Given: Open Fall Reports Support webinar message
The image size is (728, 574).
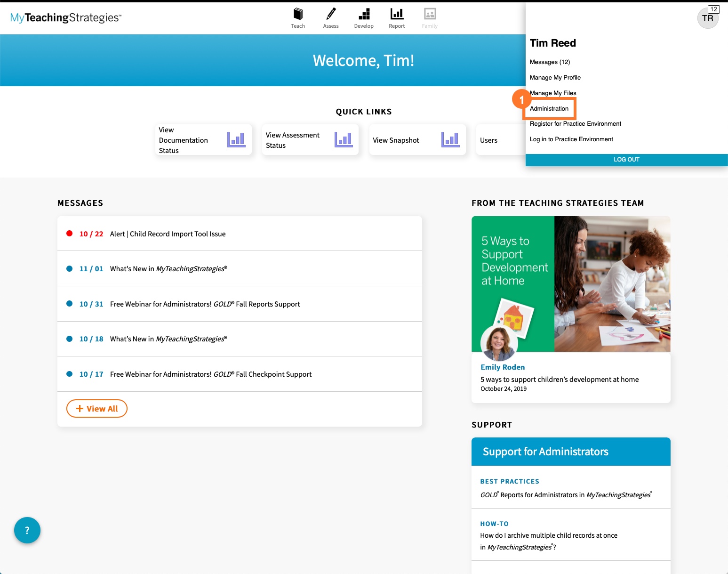Looking at the screenshot, I should point(240,304).
